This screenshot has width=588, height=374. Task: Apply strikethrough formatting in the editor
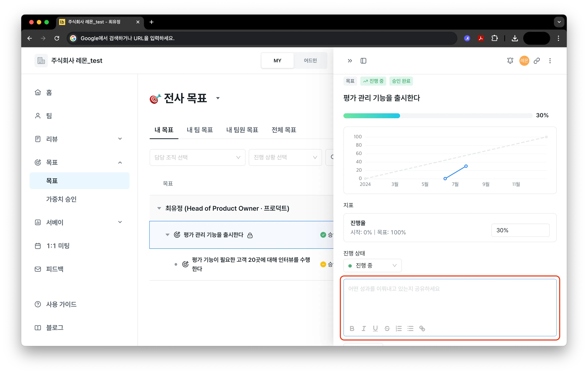tap(387, 328)
